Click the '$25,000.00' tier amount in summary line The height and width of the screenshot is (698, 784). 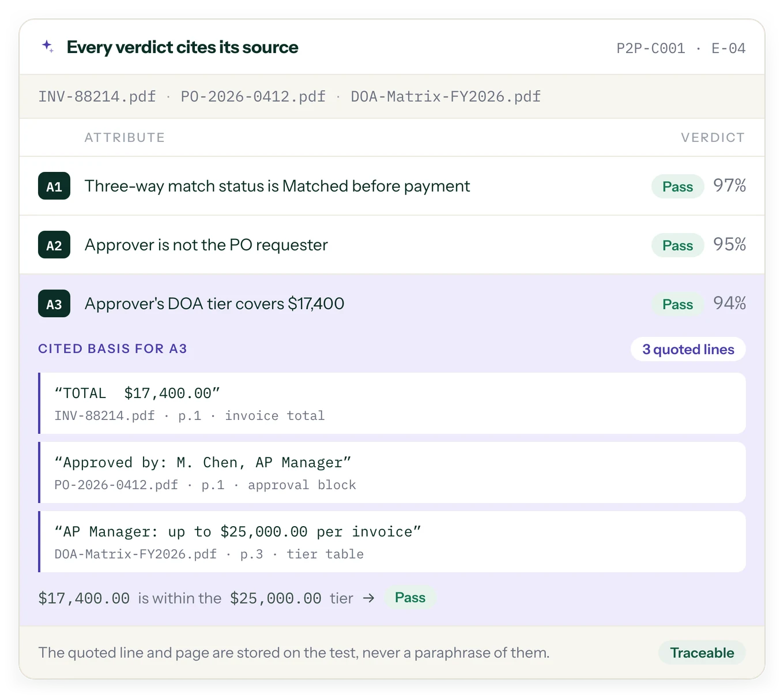[276, 598]
